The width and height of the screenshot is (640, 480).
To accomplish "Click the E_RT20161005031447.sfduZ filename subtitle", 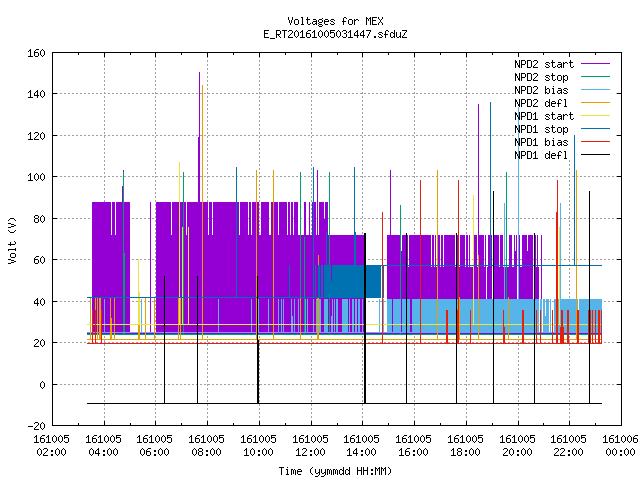I will pyautogui.click(x=335, y=34).
